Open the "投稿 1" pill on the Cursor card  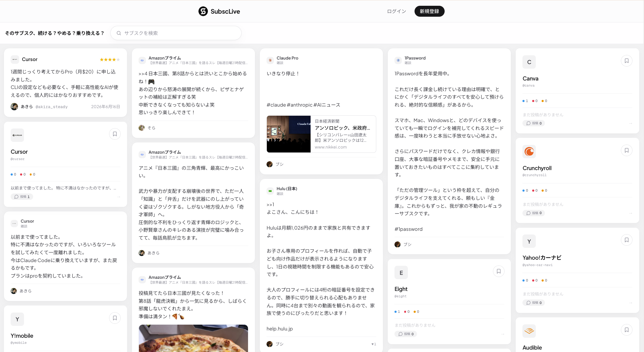pos(22,197)
